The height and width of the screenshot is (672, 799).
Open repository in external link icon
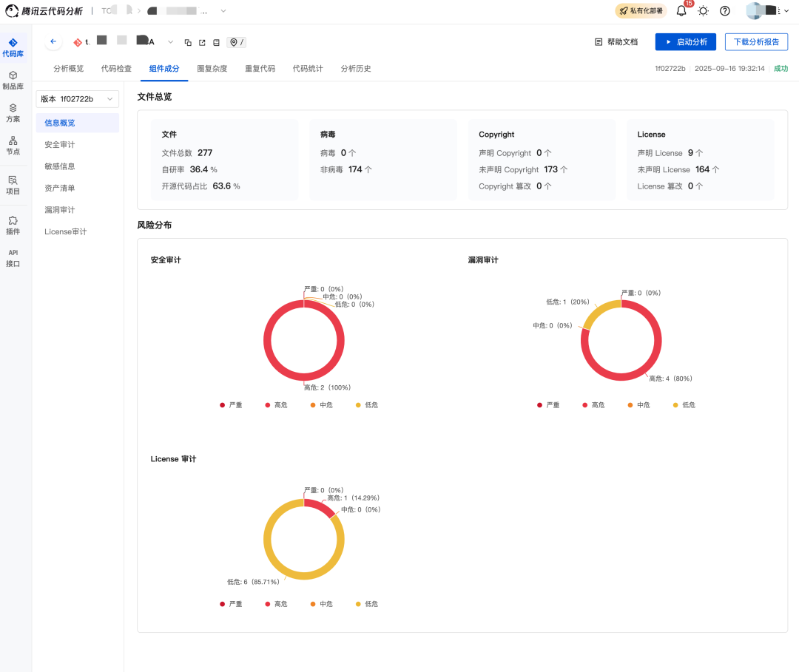tap(202, 43)
